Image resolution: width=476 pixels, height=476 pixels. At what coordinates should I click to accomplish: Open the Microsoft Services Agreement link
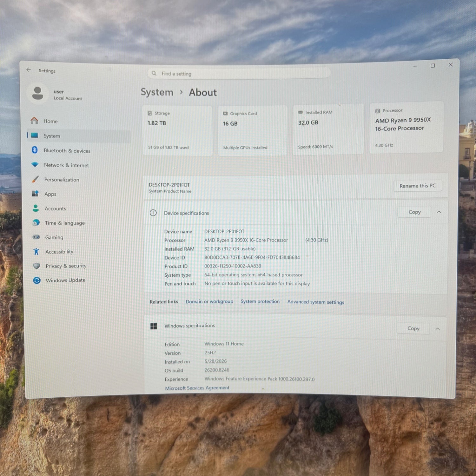click(197, 388)
